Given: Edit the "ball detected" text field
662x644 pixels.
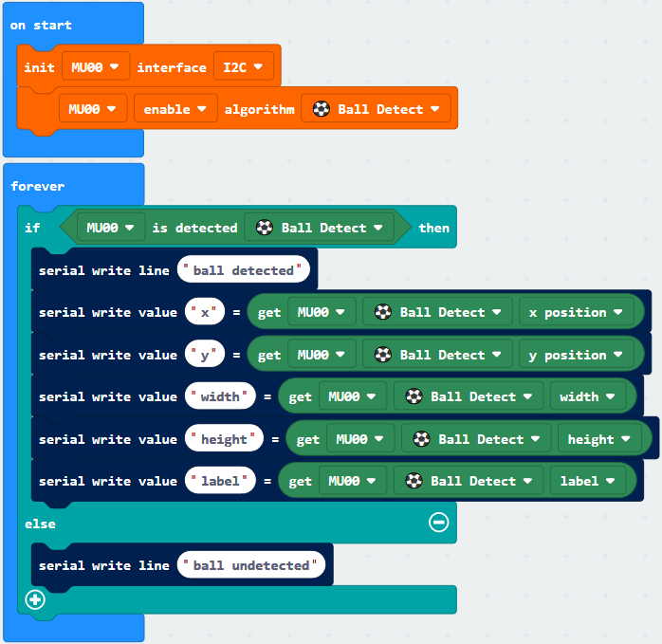Looking at the screenshot, I should (x=243, y=270).
